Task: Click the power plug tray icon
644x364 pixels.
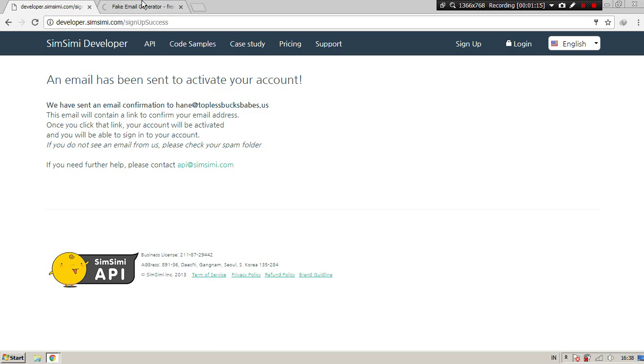Action: [x=587, y=358]
